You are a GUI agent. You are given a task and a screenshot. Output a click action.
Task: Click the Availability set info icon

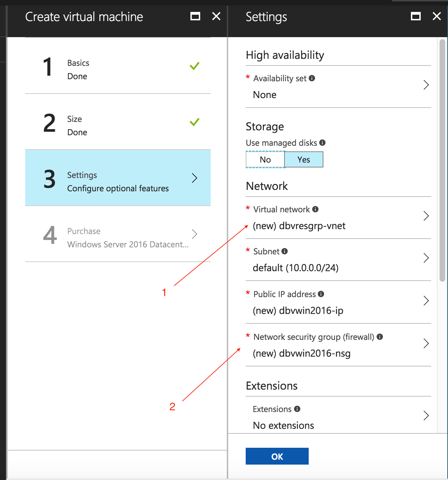312,78
